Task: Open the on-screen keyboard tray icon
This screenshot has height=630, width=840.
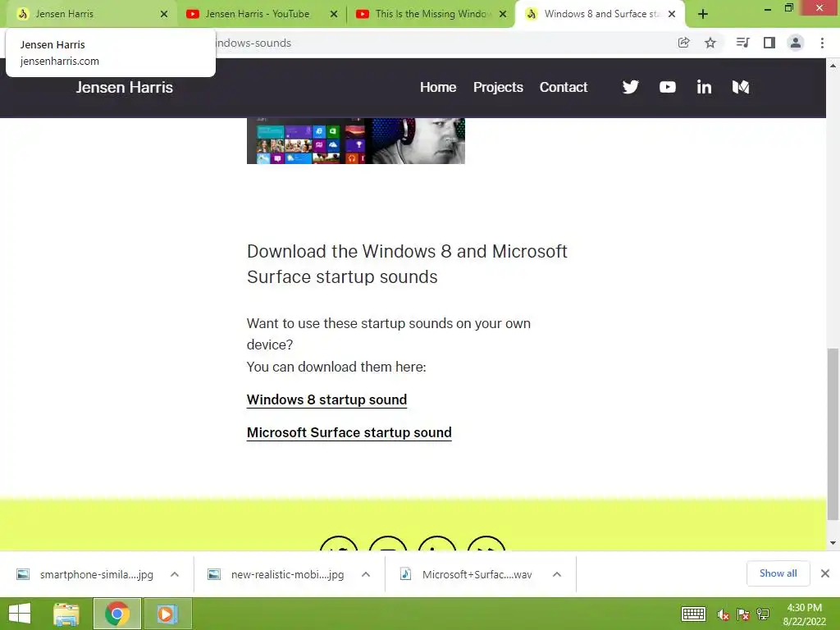Action: coord(693,614)
